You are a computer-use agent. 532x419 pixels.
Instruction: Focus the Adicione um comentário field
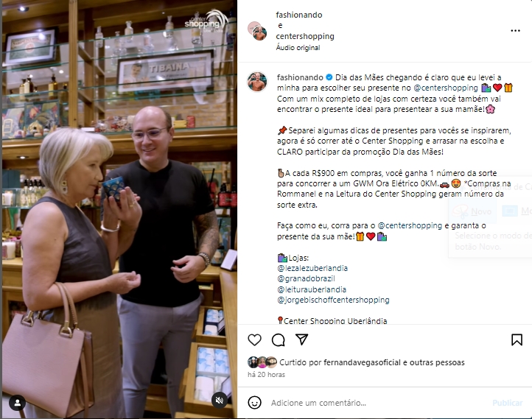point(377,403)
